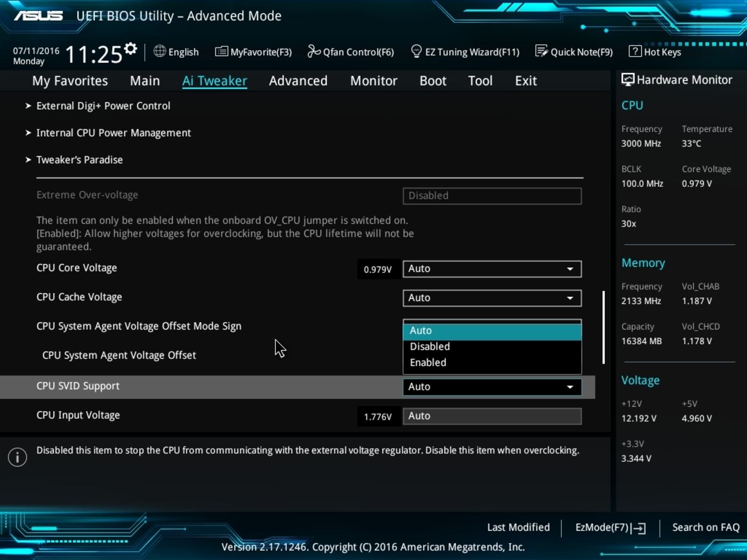Choose Enabled in the dropdown list
The width and height of the screenshot is (747, 560).
[492, 362]
